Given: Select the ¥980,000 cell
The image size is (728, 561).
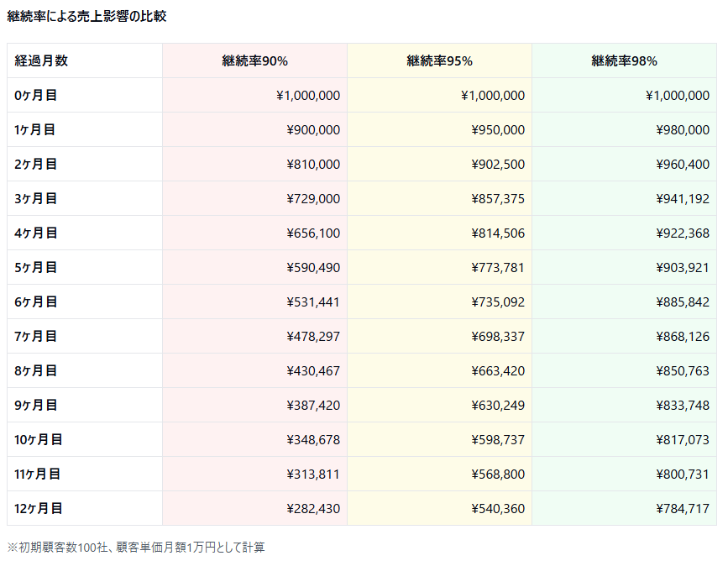Looking at the screenshot, I should pyautogui.click(x=624, y=129).
